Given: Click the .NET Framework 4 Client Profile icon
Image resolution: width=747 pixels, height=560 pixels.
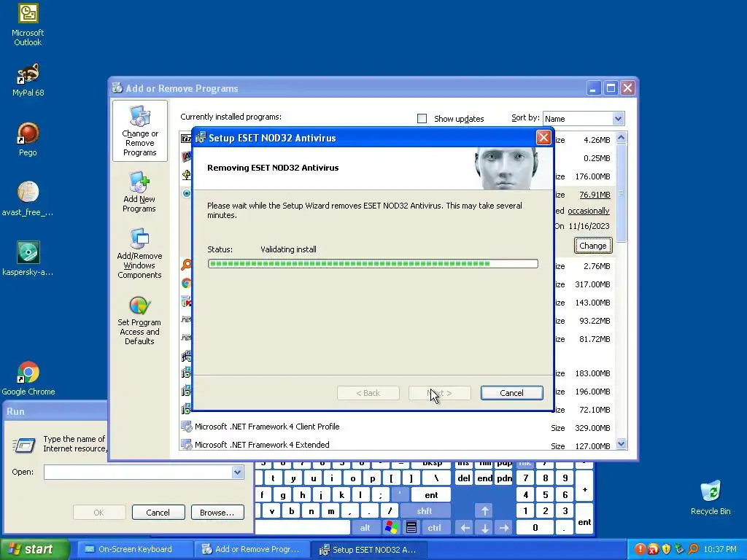Looking at the screenshot, I should point(187,427).
